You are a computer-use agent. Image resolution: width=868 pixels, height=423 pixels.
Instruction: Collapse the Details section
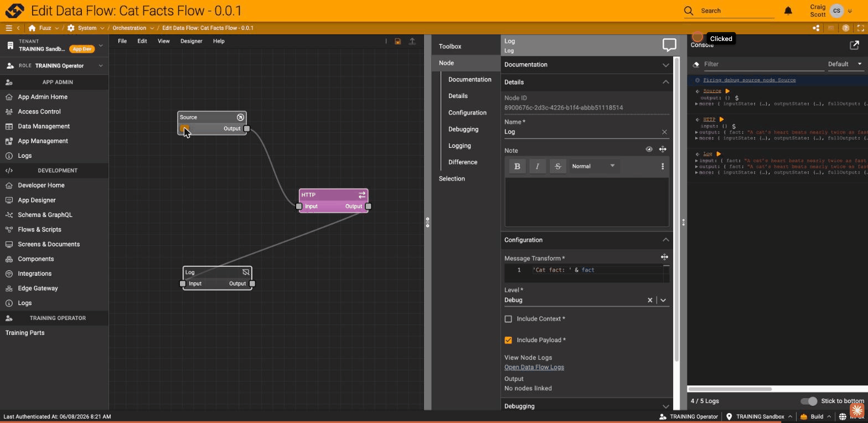pyautogui.click(x=586, y=82)
